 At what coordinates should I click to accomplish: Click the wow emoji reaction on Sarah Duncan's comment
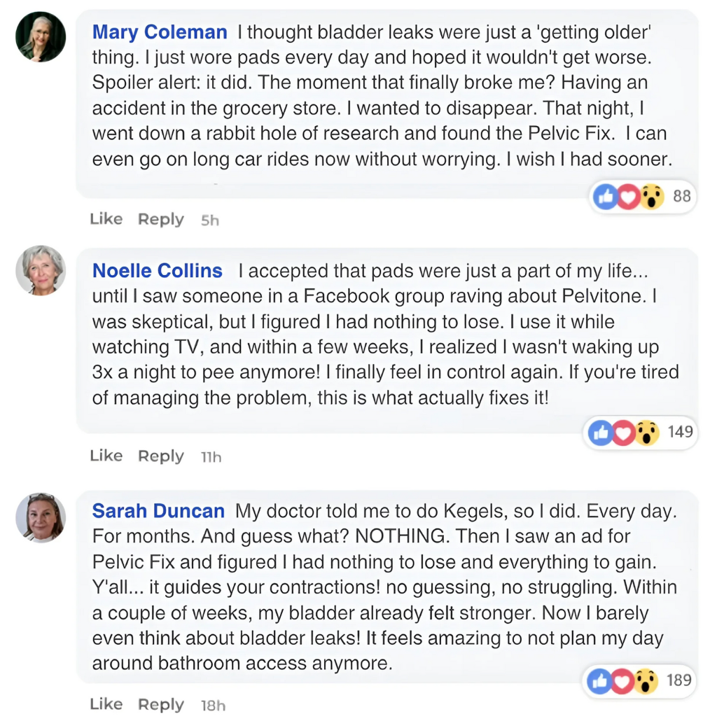pyautogui.click(x=646, y=680)
